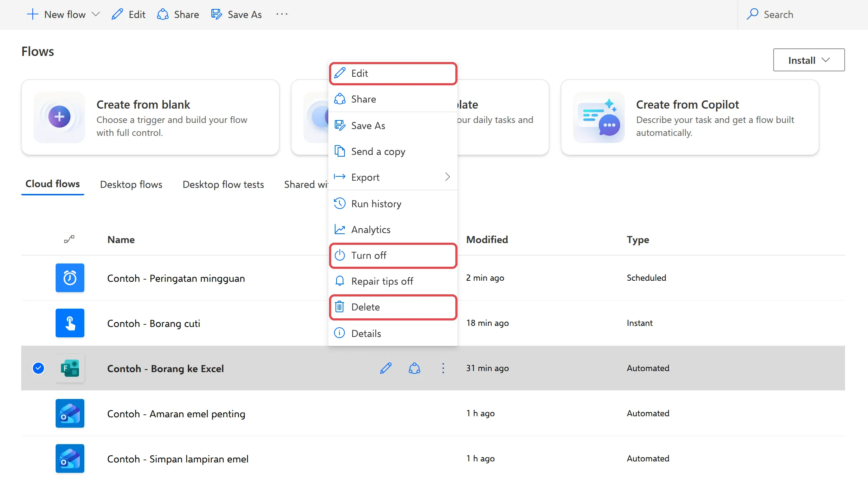Screen dimensions: 868x480
Task: Click the vertical ellipsis in selected row
Action: pyautogui.click(x=443, y=368)
